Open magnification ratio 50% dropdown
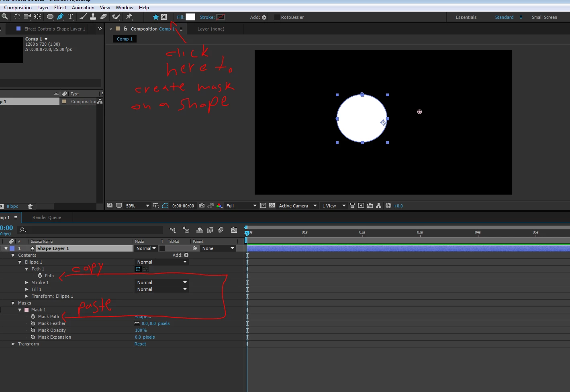 click(137, 206)
